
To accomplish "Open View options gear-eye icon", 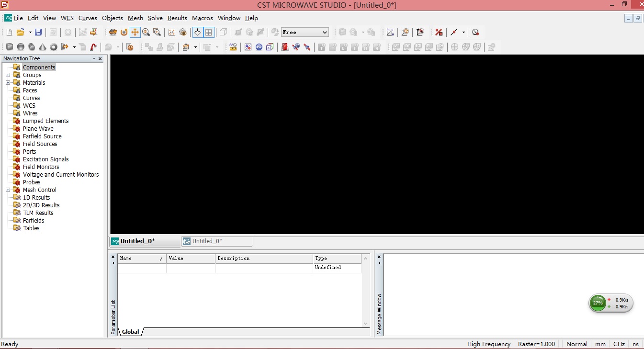I will pos(182,32).
